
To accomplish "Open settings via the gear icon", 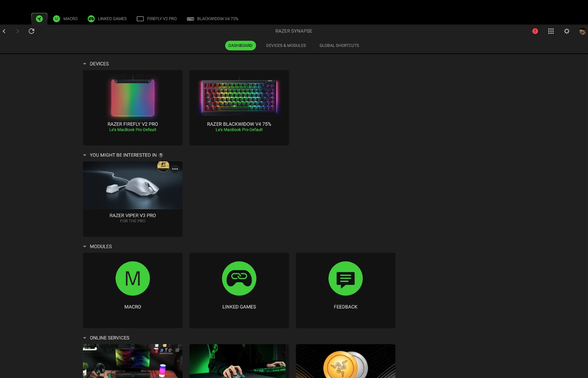I will tap(567, 31).
